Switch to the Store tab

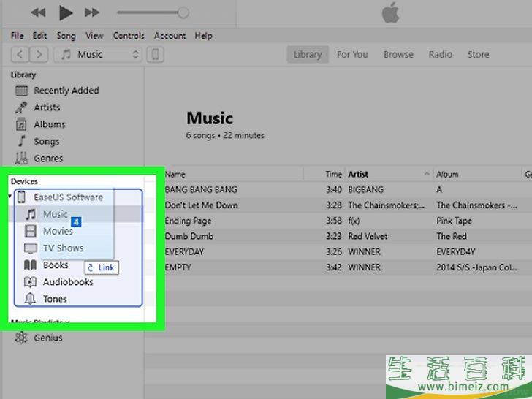pyautogui.click(x=478, y=54)
